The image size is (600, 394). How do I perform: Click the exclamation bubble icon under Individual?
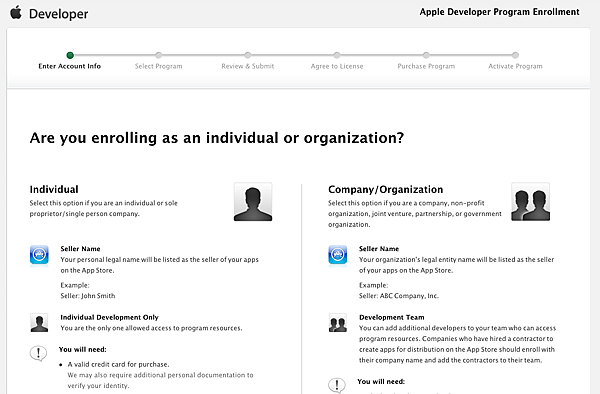coord(38,353)
